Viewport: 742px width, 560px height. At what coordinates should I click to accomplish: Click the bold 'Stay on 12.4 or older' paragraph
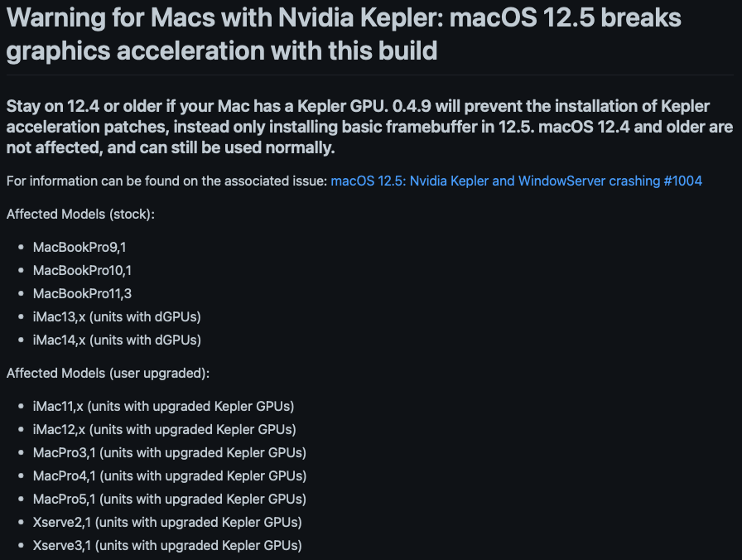[x=369, y=127]
